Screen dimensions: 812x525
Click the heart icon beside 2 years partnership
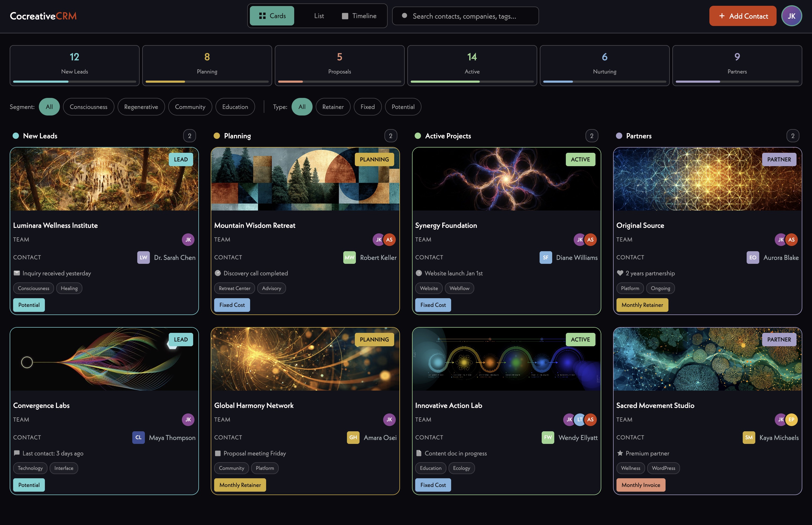[x=620, y=274]
